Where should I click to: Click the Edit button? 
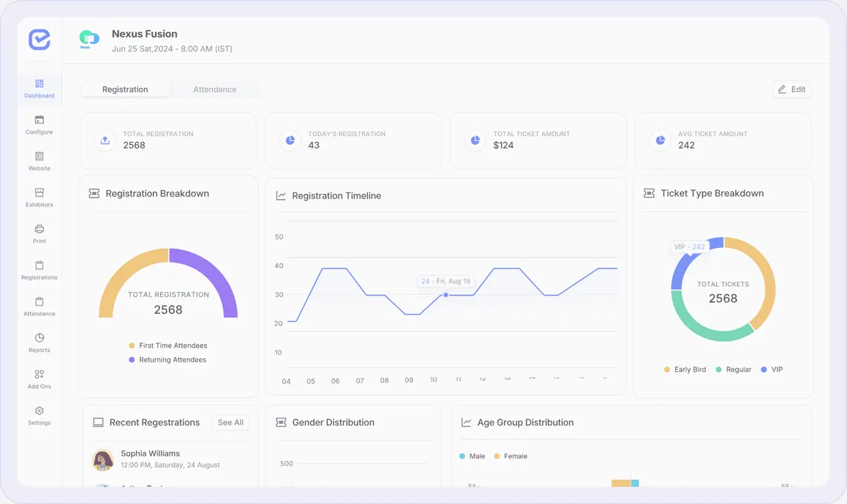(x=792, y=89)
